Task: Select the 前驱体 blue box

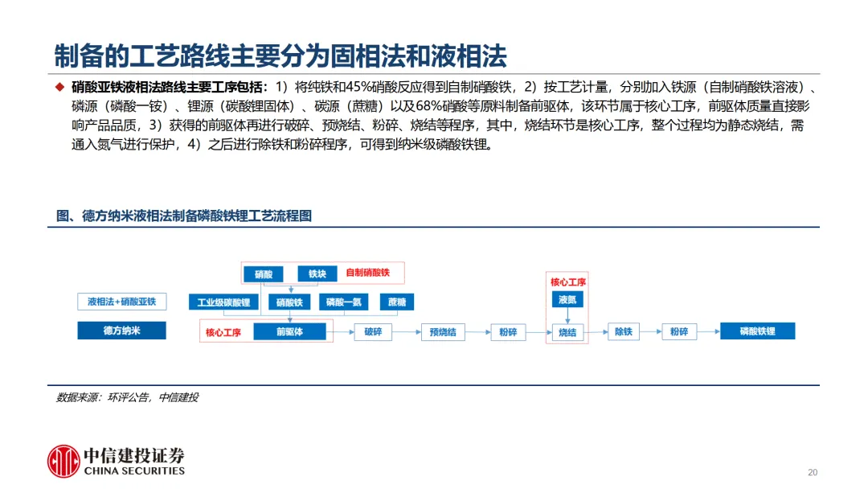Action: pos(289,331)
